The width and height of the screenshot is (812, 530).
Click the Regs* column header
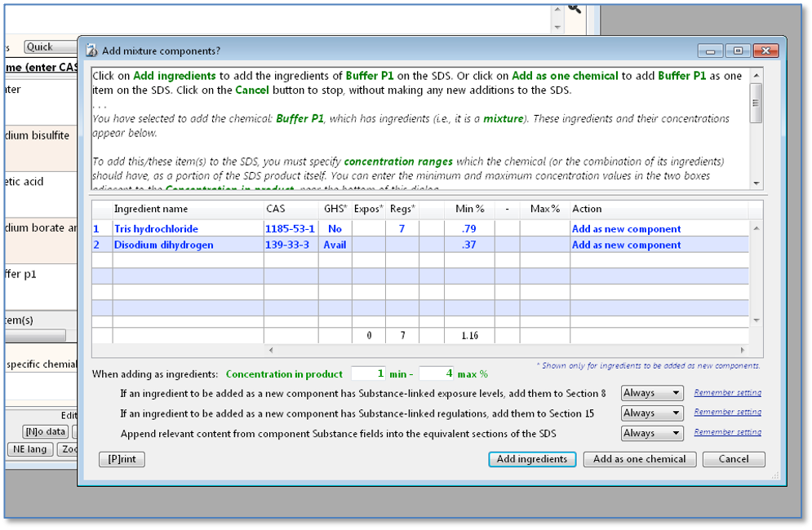pos(402,209)
